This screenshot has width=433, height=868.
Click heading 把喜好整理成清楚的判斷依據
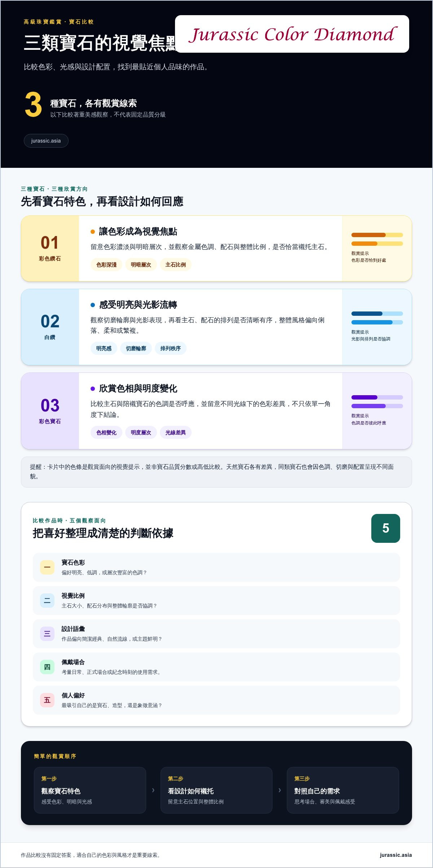click(103, 533)
